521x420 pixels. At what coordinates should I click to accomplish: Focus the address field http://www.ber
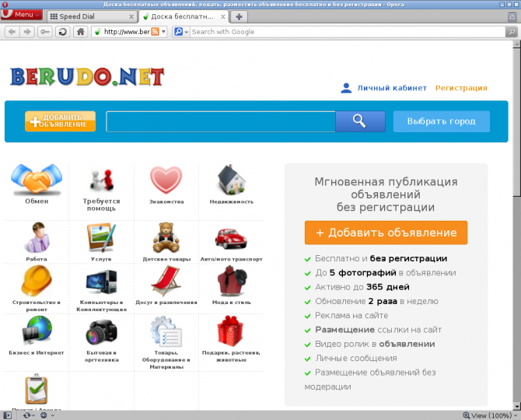tap(127, 32)
